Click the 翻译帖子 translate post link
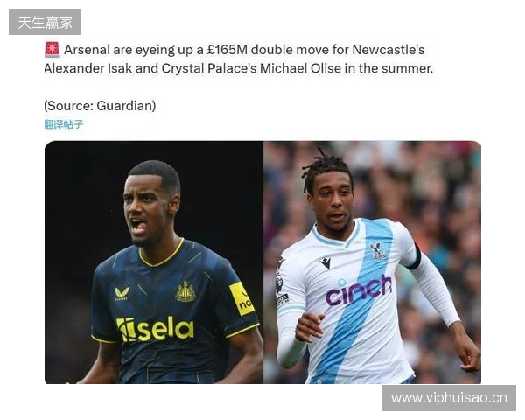This screenshot has height=420, width=525. click(64, 124)
